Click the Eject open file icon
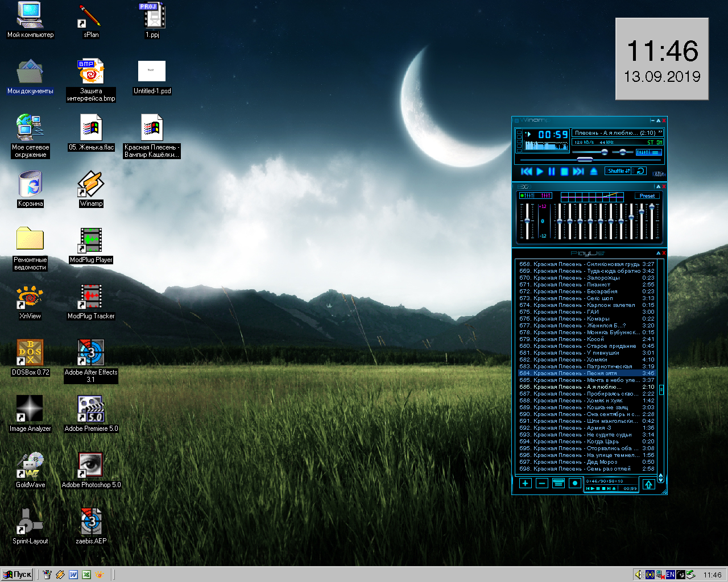 coord(593,171)
